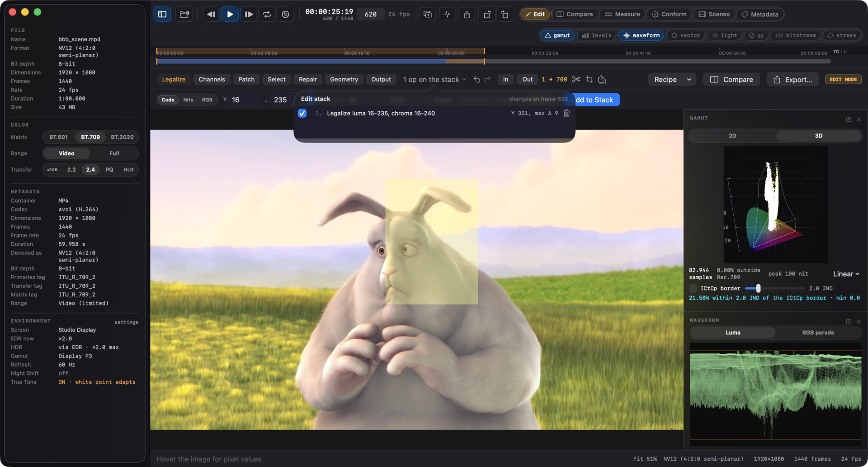Switch to Conform mode tab
This screenshot has height=467, width=868.
[669, 14]
